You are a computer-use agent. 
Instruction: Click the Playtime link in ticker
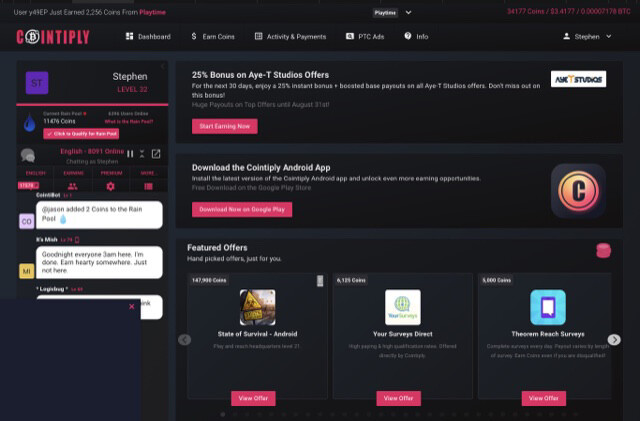tap(152, 12)
